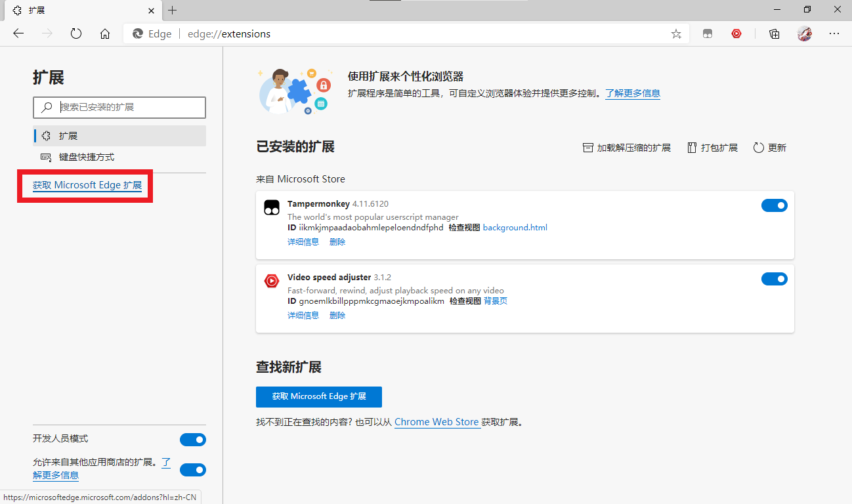
Task: Click the 获取 Microsoft Edge 扩展 button
Action: (319, 396)
